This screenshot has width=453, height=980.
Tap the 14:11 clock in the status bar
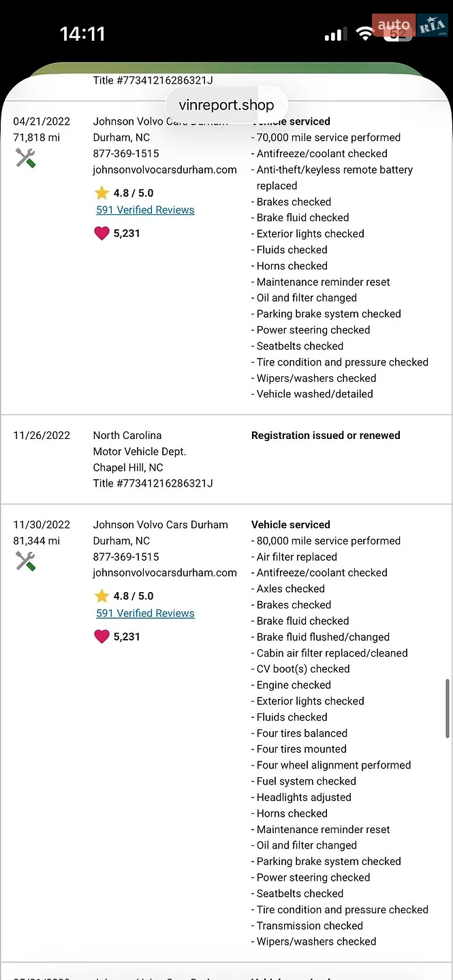tap(82, 34)
